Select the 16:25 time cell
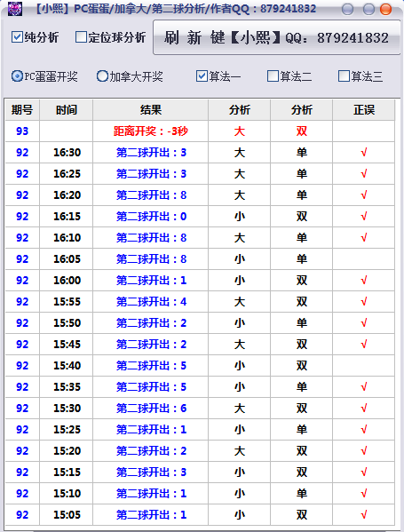 (67, 174)
